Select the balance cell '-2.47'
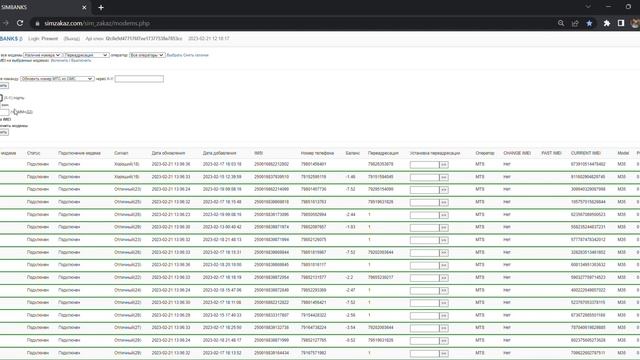The height and width of the screenshot is (360, 640). tap(350, 290)
